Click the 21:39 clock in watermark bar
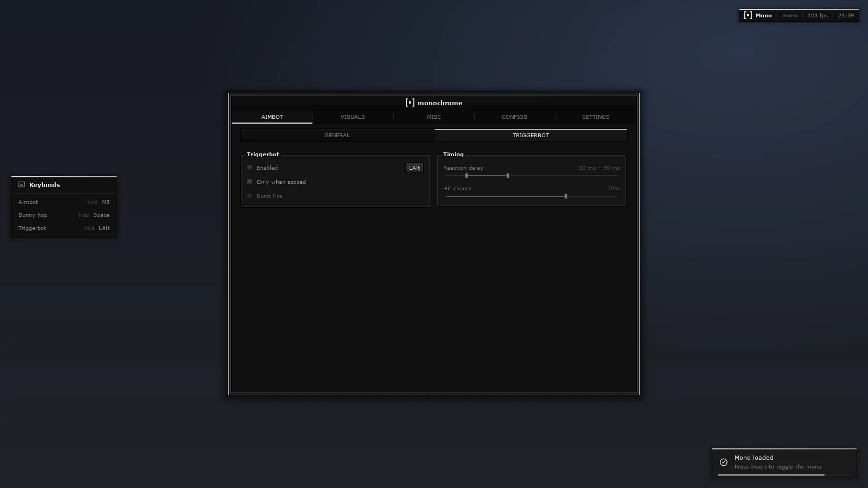 coord(846,15)
